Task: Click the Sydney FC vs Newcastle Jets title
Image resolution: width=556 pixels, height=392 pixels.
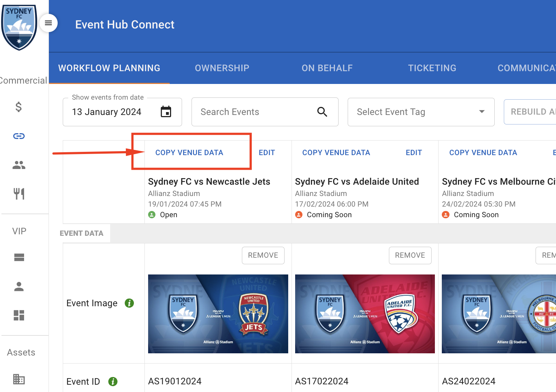Action: click(209, 182)
